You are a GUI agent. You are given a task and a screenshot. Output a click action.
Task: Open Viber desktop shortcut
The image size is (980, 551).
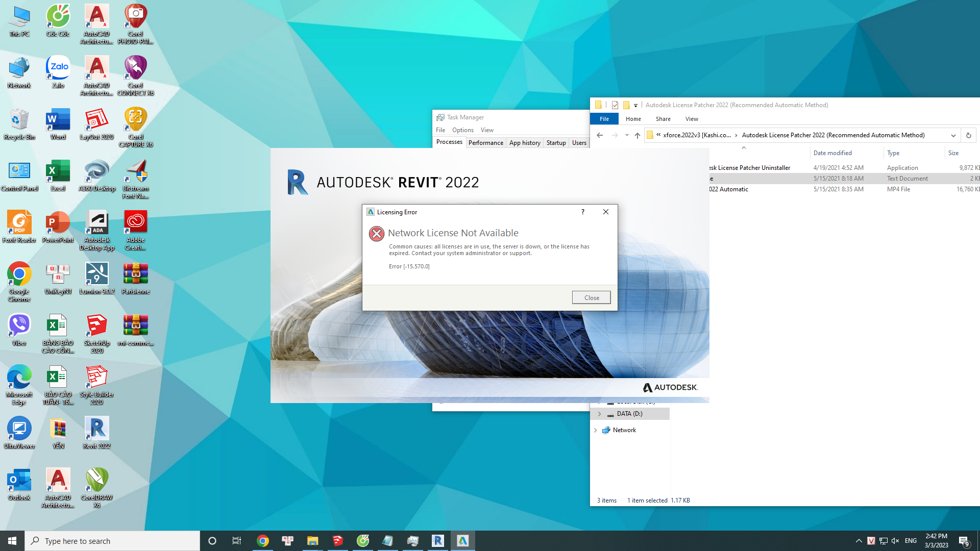coord(19,330)
